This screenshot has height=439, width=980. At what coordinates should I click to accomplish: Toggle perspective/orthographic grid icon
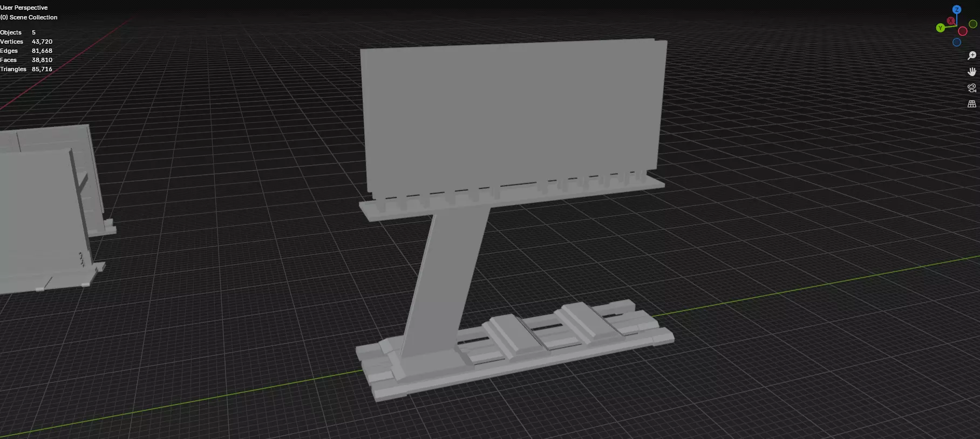coord(972,104)
